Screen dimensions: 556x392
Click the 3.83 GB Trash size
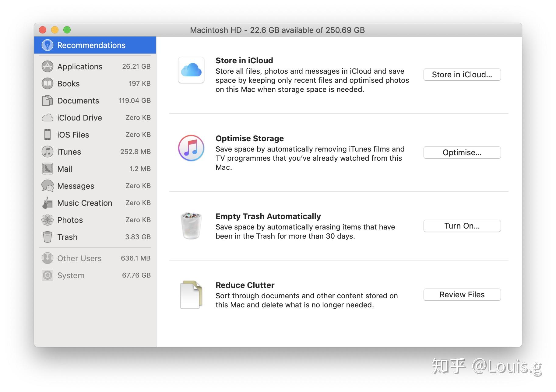(x=138, y=237)
